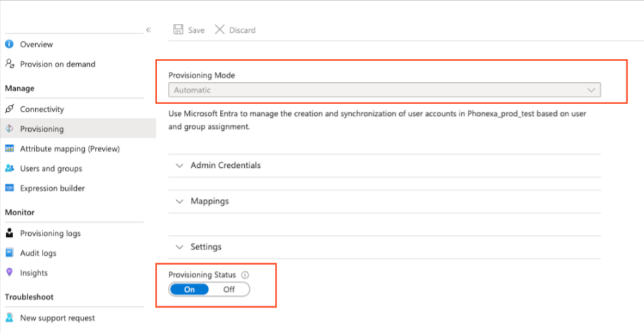
Task: Click the Expression builder icon
Action: [x=10, y=188]
